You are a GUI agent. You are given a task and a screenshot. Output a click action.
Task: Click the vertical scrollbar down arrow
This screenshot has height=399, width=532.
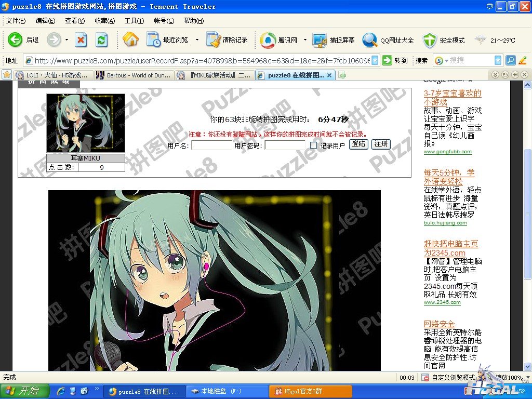527,366
